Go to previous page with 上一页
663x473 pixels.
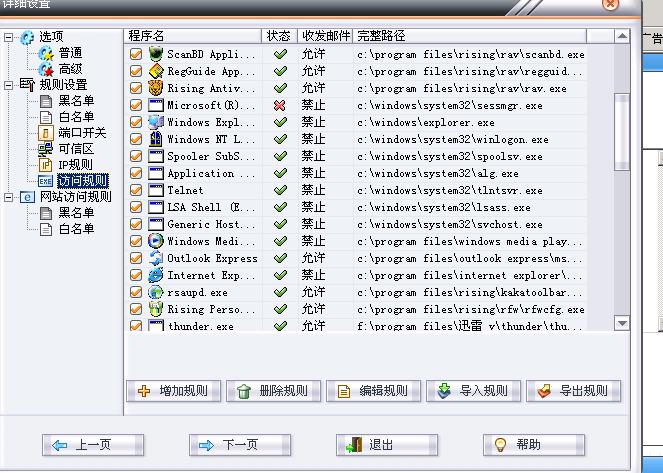(x=93, y=445)
